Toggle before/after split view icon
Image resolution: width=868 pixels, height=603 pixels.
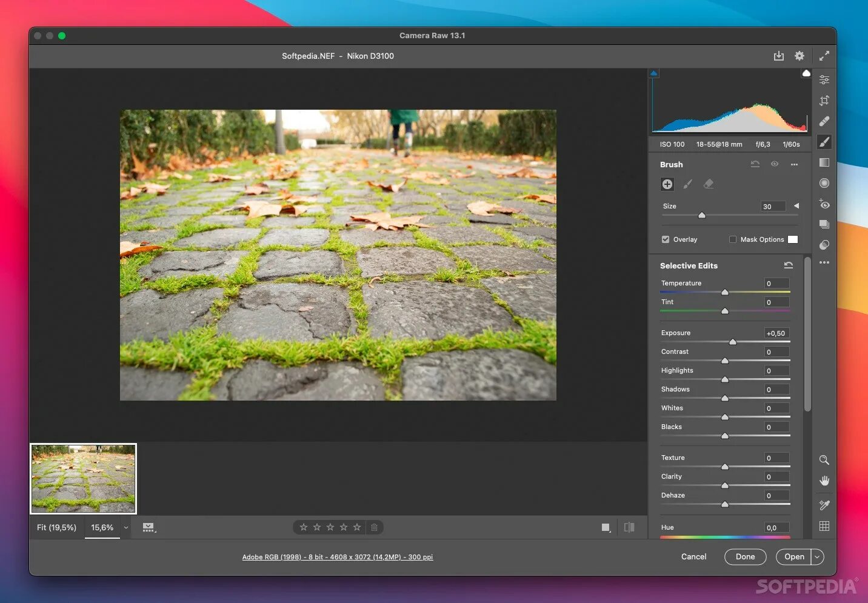pyautogui.click(x=629, y=527)
